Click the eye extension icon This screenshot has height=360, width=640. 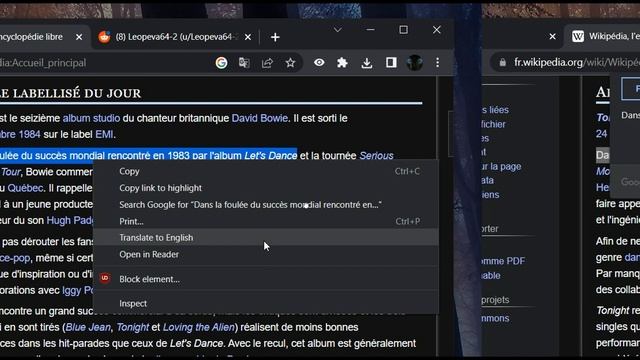click(x=319, y=62)
